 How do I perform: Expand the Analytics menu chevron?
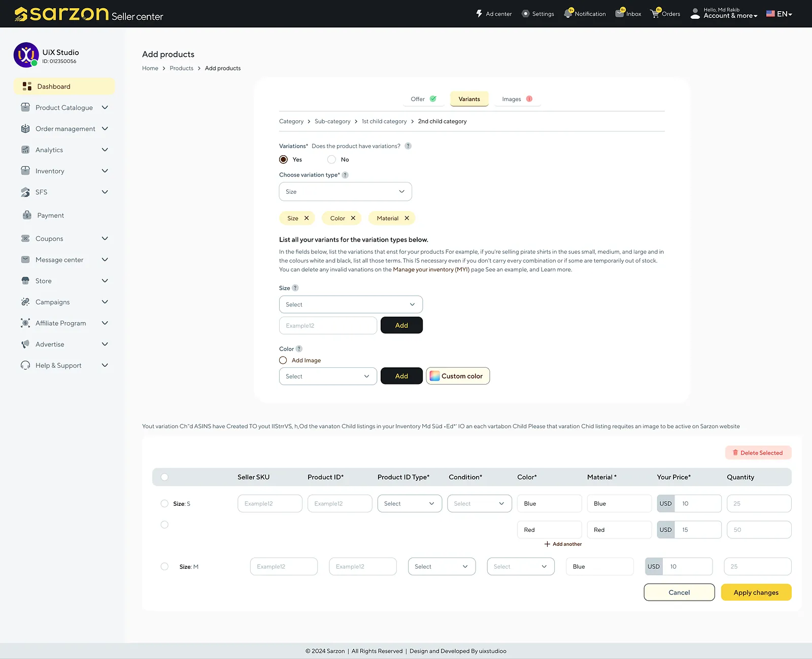105,150
